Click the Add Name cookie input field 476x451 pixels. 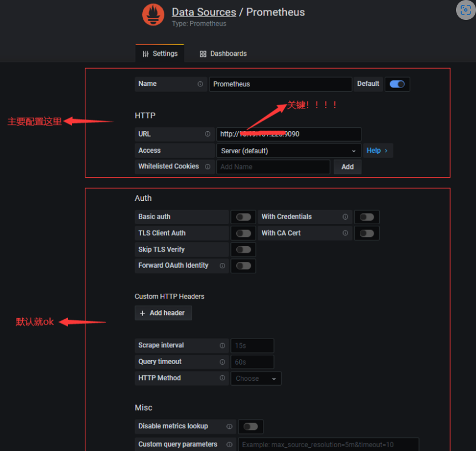click(x=273, y=167)
